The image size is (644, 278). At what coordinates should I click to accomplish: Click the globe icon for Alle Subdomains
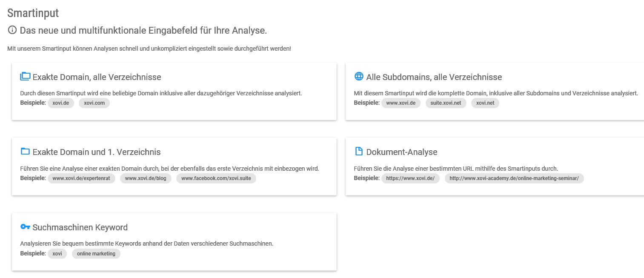coord(358,76)
